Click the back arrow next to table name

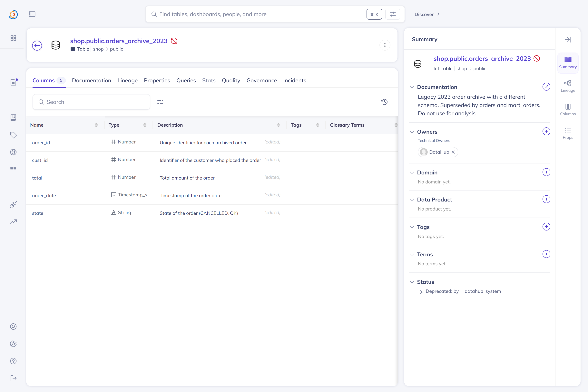click(x=37, y=45)
